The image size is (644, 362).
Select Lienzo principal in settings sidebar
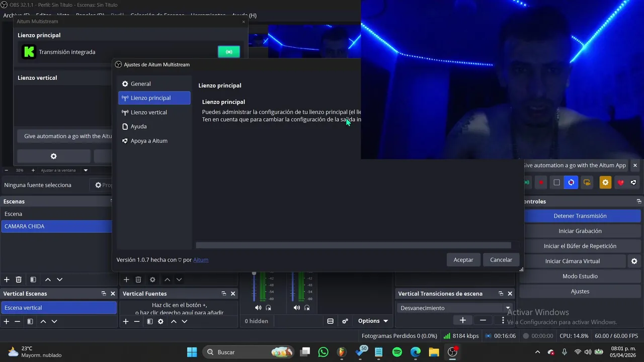(x=154, y=98)
